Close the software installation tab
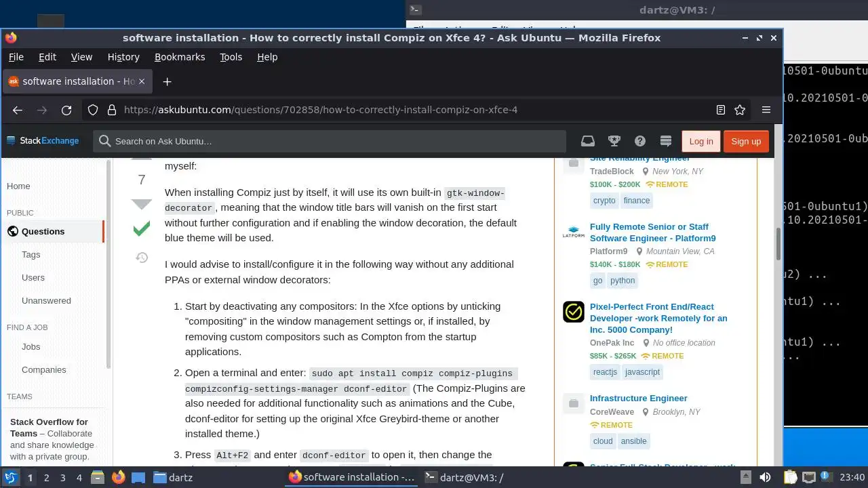 [x=142, y=81]
